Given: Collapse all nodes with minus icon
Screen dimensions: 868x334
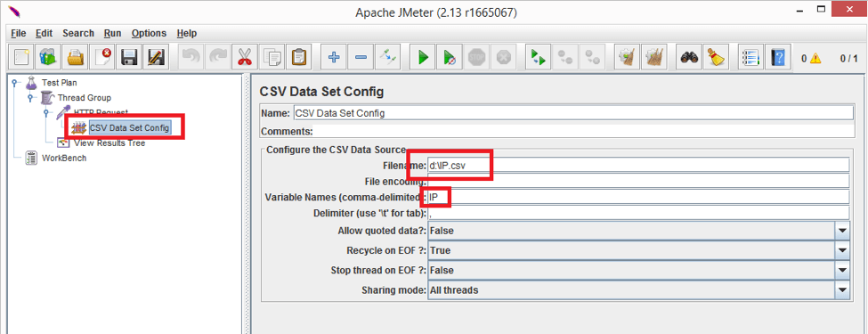Looking at the screenshot, I should point(361,56).
